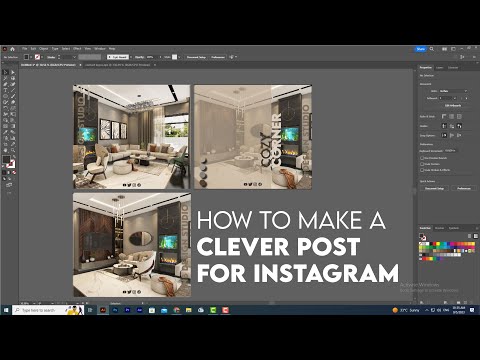Click the toolbar fill color box
This screenshot has height=360, width=480.
(x=6, y=160)
